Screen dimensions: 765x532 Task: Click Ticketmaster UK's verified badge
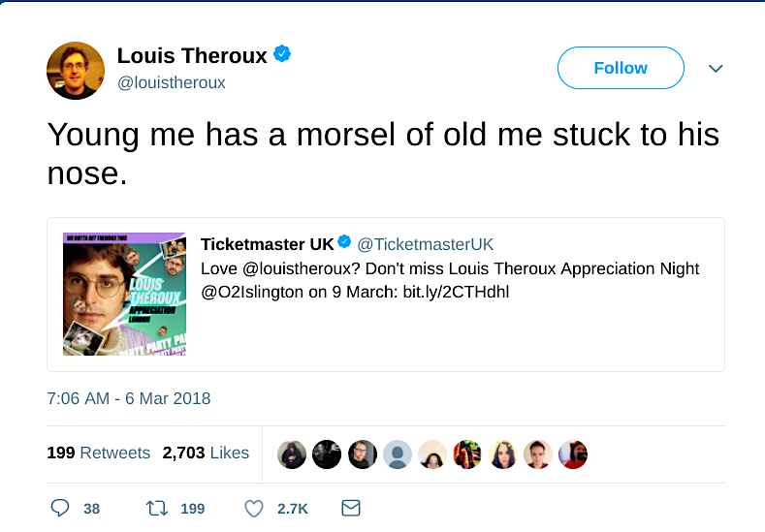point(344,241)
